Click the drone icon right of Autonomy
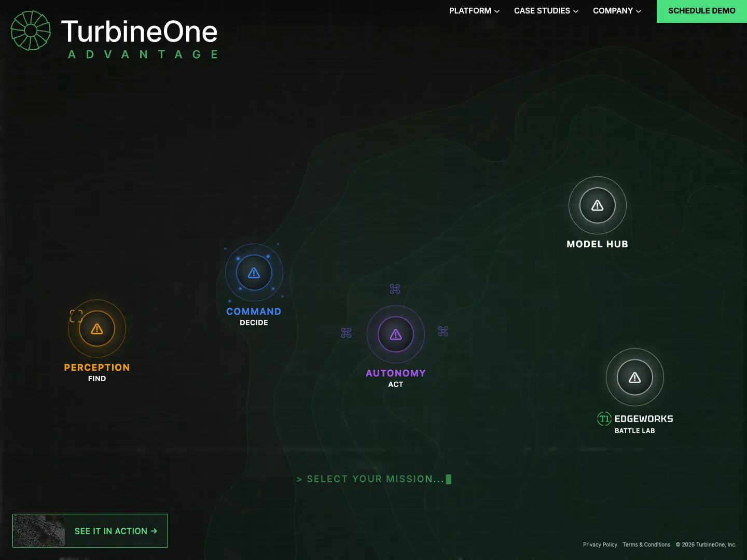 click(443, 331)
